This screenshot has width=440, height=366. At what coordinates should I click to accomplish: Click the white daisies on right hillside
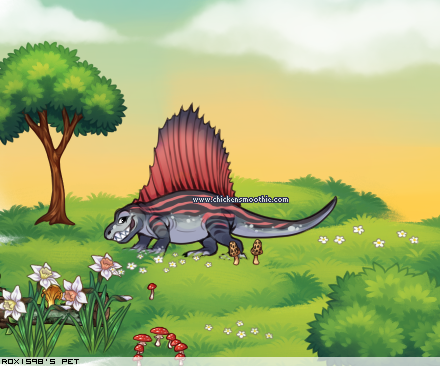(368, 236)
